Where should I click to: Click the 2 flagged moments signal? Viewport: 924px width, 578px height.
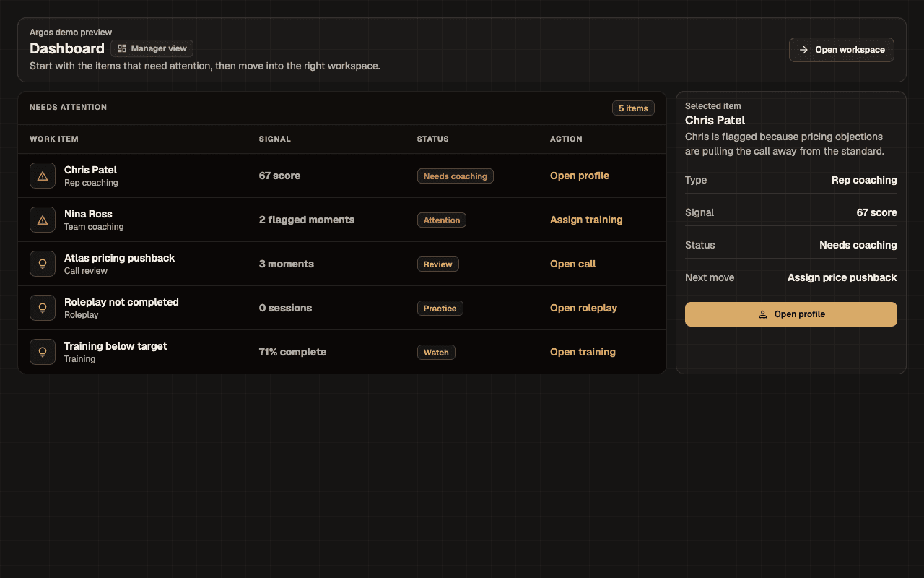click(x=307, y=220)
